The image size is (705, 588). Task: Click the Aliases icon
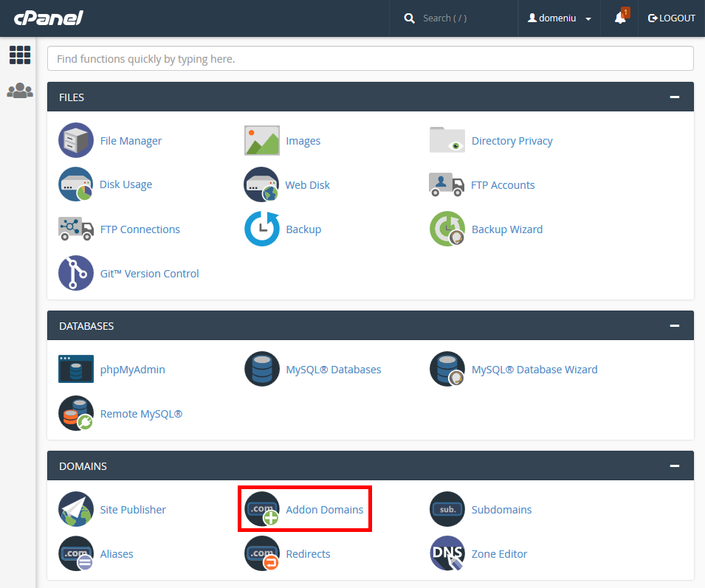(x=76, y=553)
